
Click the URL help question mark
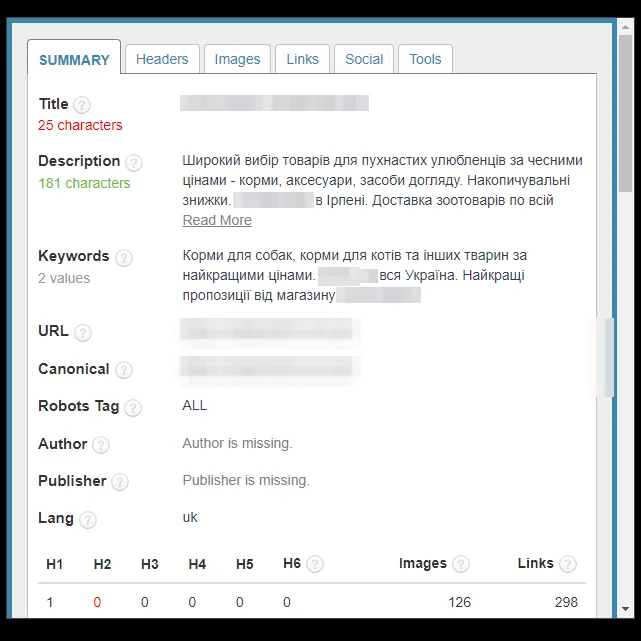(83, 333)
